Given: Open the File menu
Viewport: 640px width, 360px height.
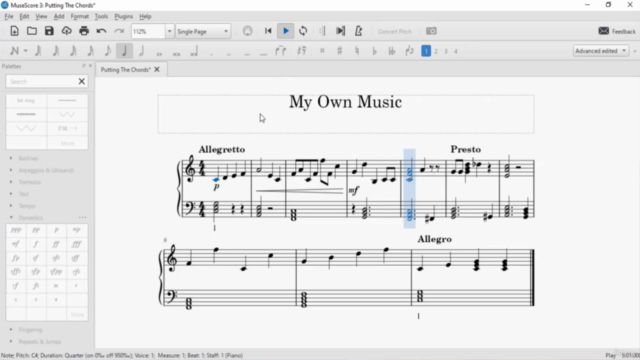Looking at the screenshot, I should (x=9, y=16).
